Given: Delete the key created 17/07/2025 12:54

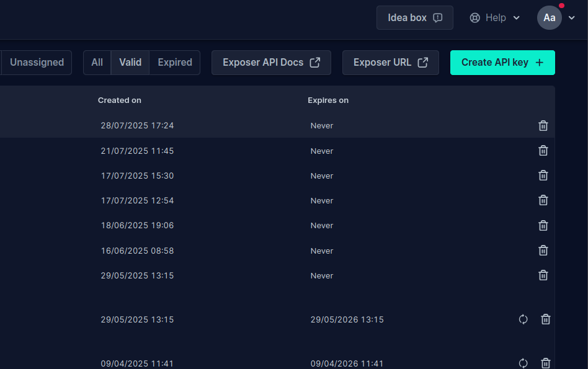Looking at the screenshot, I should (543, 200).
